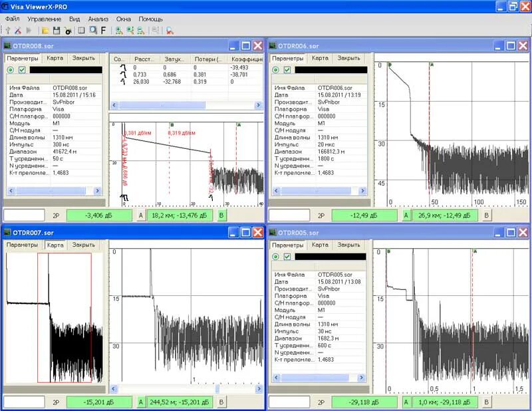Click the greyed-out toolbar icon after zoom
This screenshot has height=411, width=532.
click(156, 31)
